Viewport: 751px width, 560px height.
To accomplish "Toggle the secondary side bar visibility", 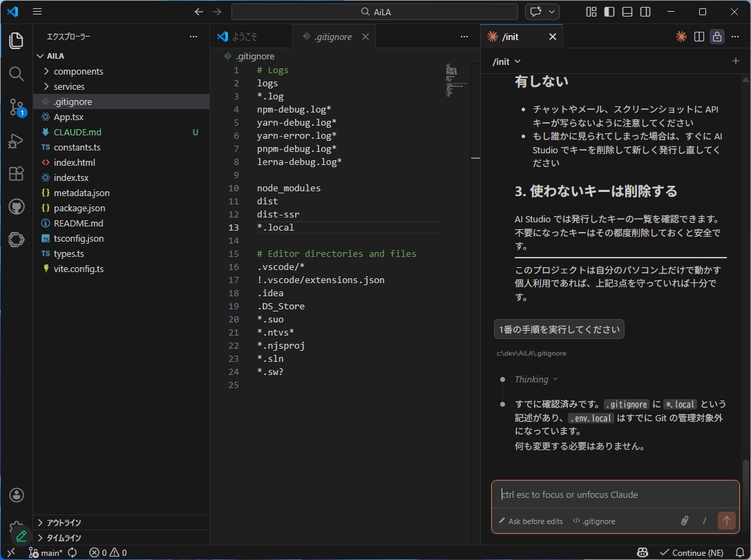I will 645,12.
